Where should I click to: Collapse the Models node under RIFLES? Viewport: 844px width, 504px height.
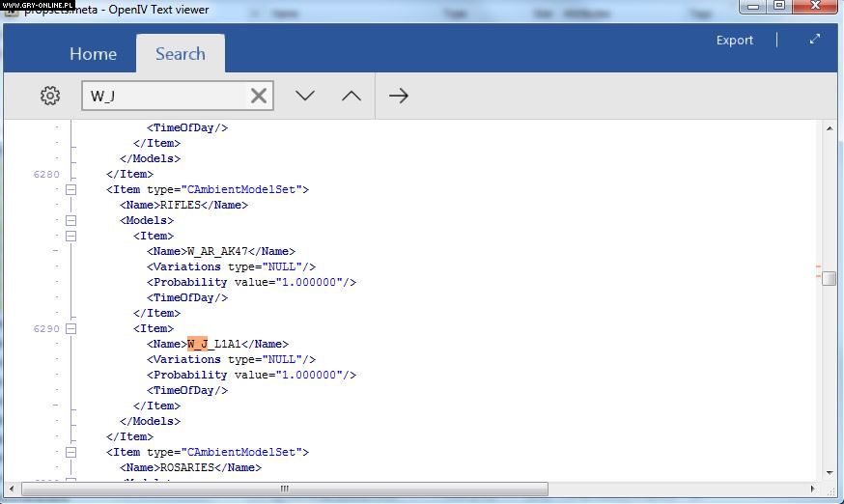70,220
